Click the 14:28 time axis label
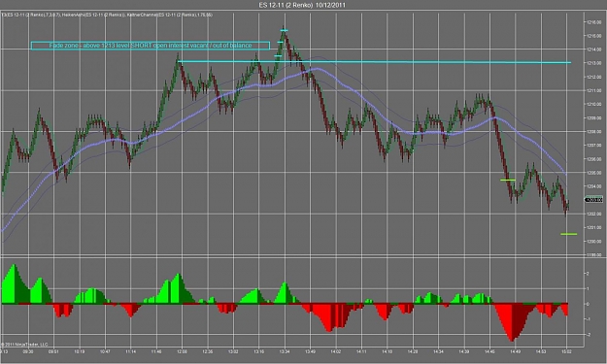 [x=413, y=351]
